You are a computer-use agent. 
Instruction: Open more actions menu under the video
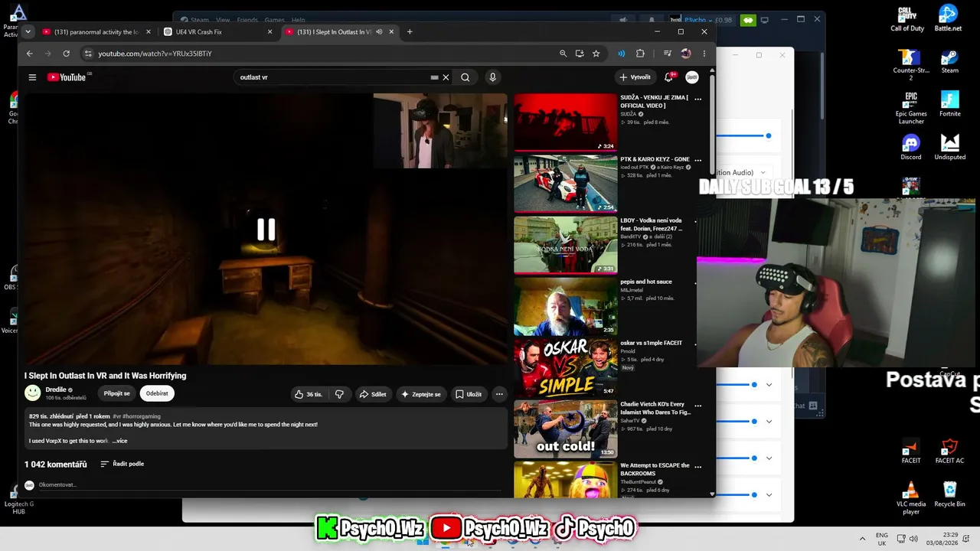[x=499, y=394]
